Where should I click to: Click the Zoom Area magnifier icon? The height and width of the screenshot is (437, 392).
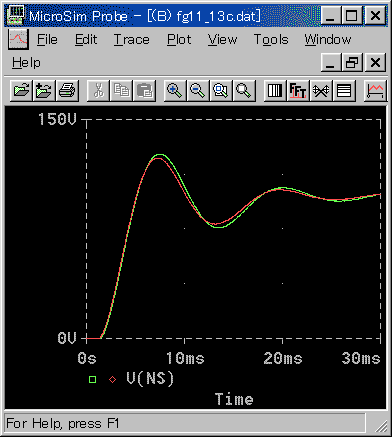pos(221,90)
